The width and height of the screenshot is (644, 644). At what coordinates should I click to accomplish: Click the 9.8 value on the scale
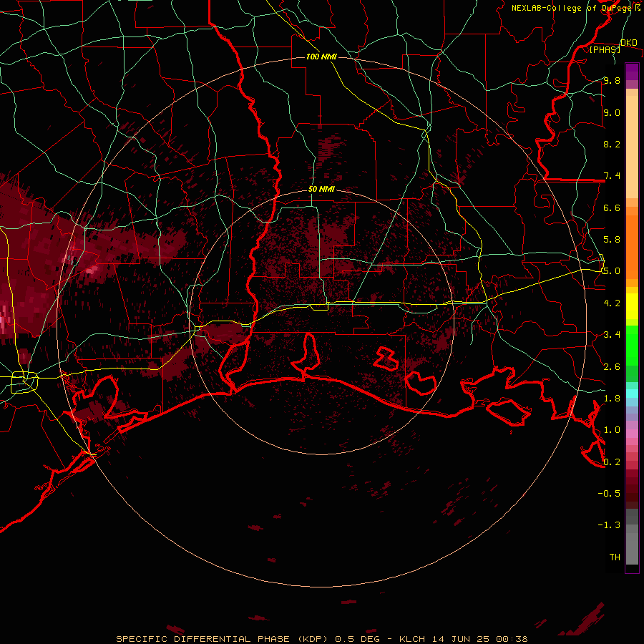[612, 81]
